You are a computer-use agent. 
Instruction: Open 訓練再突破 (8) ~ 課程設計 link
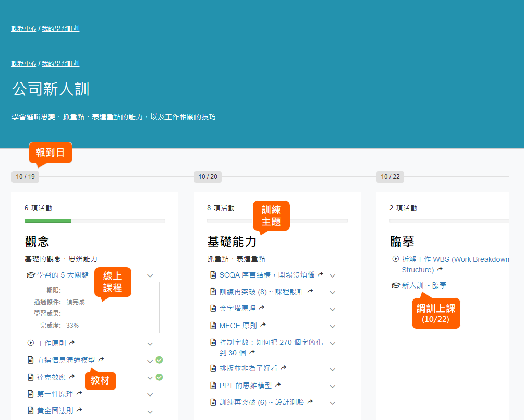pyautogui.click(x=261, y=292)
